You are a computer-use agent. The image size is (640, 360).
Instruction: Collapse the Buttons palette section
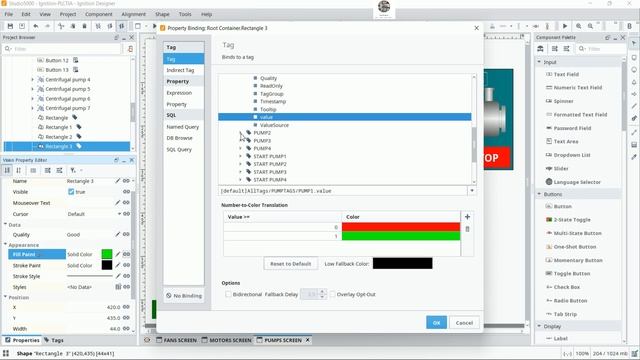tap(539, 194)
